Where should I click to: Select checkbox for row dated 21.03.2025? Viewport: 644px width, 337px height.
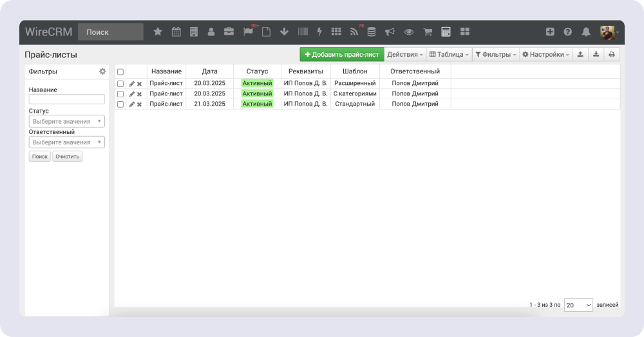[120, 104]
